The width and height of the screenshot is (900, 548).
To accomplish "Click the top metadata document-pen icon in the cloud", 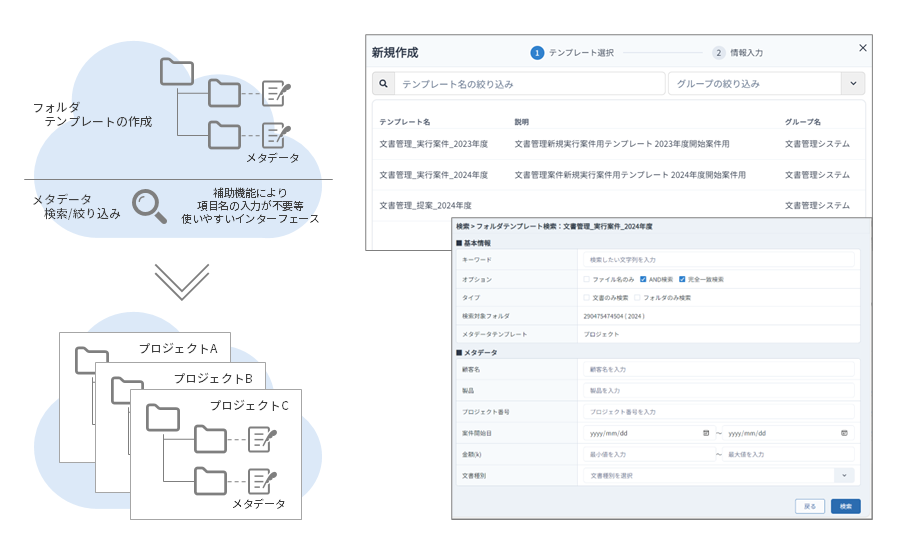I will pos(276,94).
